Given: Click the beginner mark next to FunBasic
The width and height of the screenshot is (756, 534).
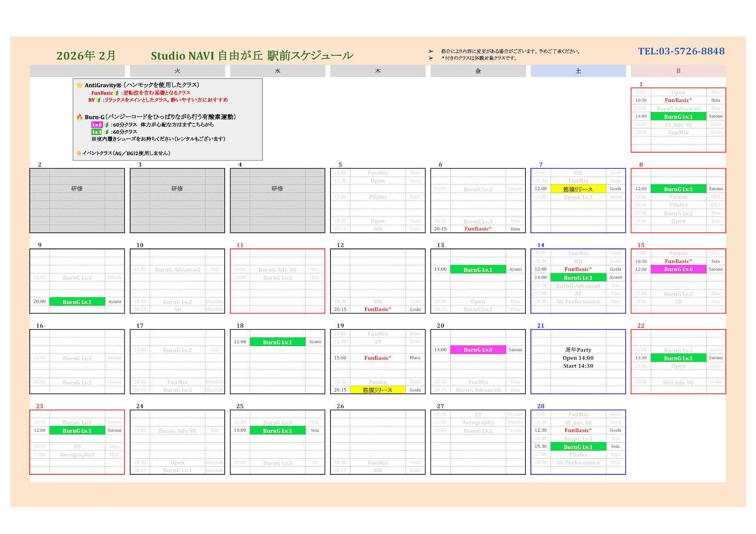Looking at the screenshot, I should point(116,93).
